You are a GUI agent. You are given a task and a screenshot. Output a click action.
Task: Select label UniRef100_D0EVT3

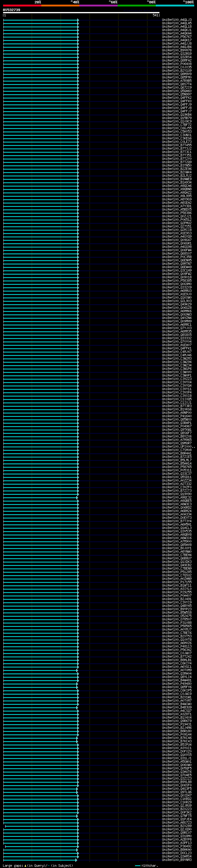[x=177, y=518]
